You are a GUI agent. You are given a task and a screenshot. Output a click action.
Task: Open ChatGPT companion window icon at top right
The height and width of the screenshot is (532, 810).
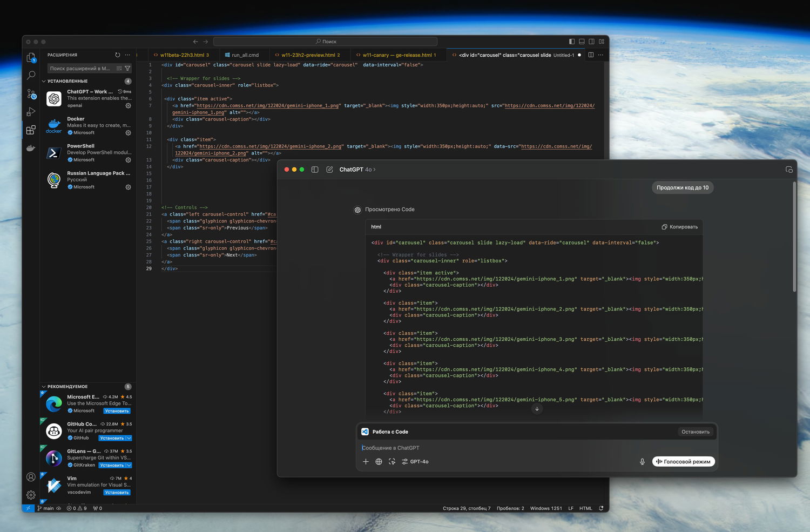(789, 170)
